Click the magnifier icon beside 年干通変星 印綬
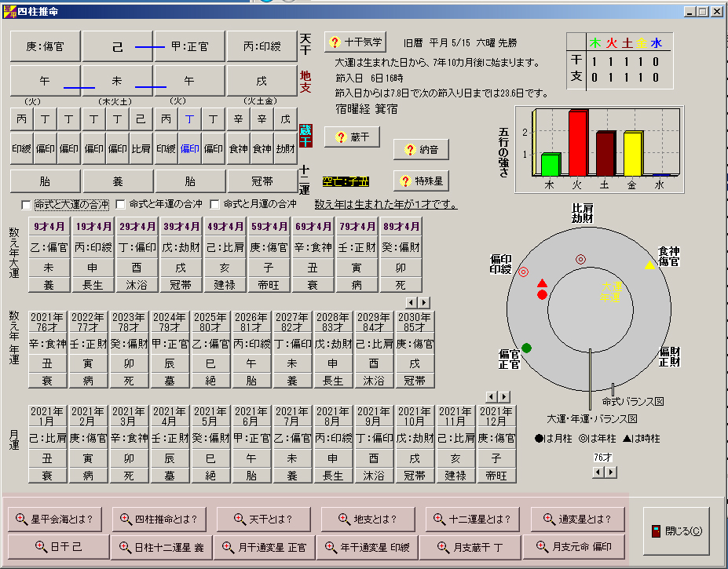The image size is (728, 569). click(x=331, y=547)
